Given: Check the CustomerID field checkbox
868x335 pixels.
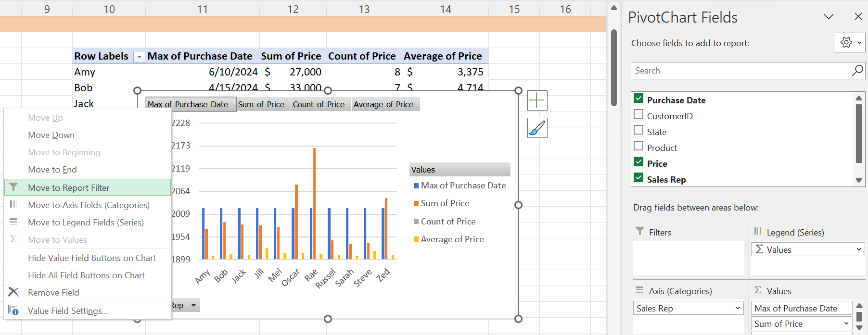Looking at the screenshot, I should click(x=638, y=115).
